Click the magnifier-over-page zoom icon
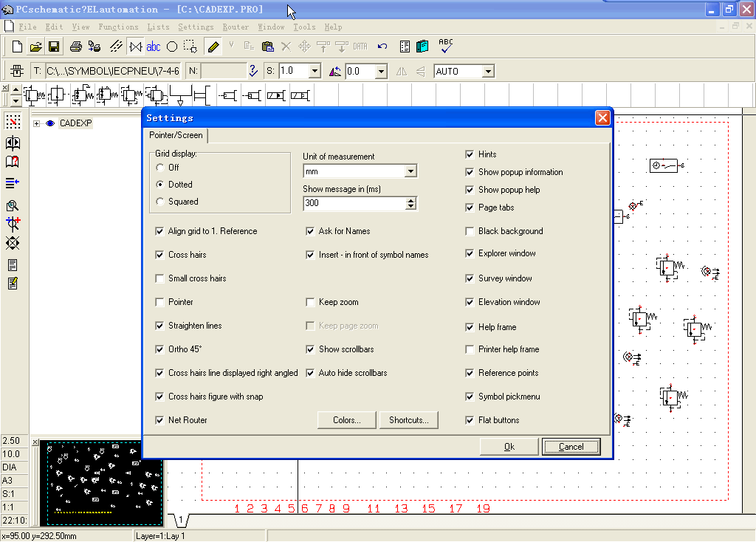This screenshot has height=542, width=756. coord(13,206)
